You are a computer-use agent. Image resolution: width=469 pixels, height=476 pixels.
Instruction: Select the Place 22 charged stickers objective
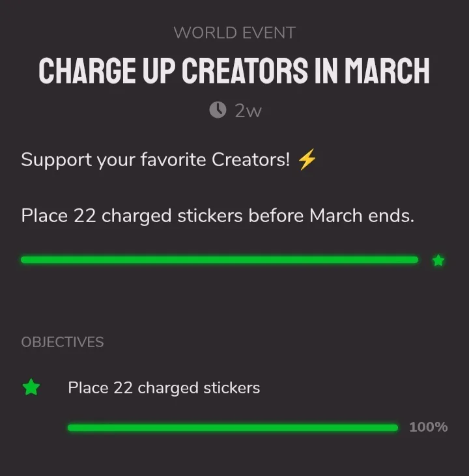point(163,388)
